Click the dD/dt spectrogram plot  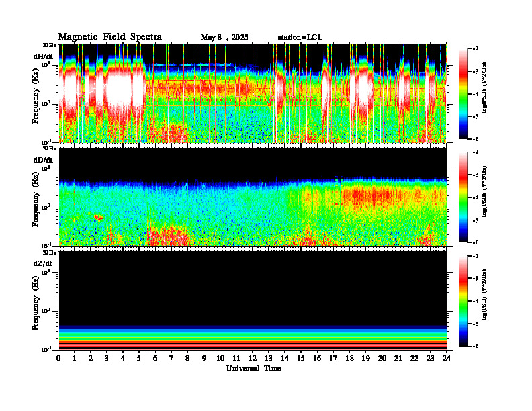pos(253,197)
